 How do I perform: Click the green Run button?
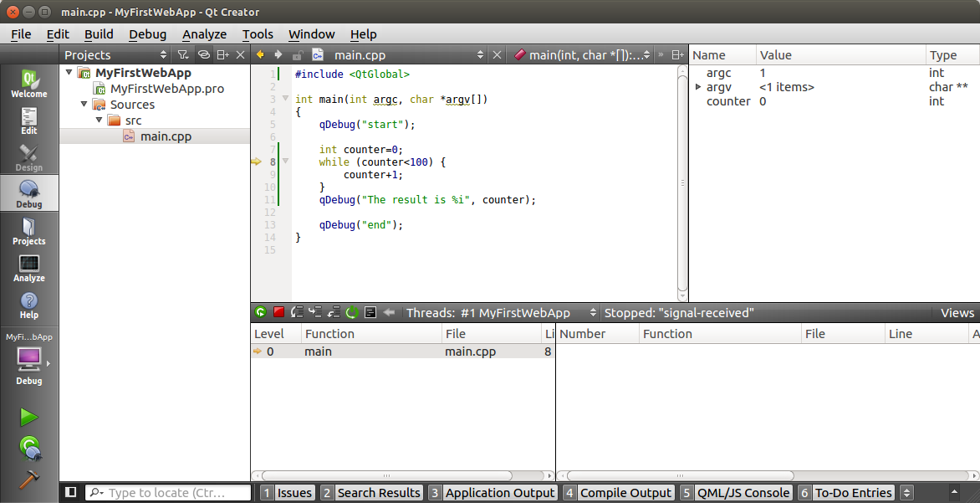28,418
